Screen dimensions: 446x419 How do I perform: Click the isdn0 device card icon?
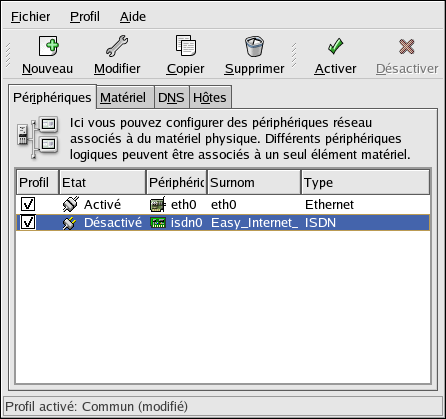tap(158, 223)
